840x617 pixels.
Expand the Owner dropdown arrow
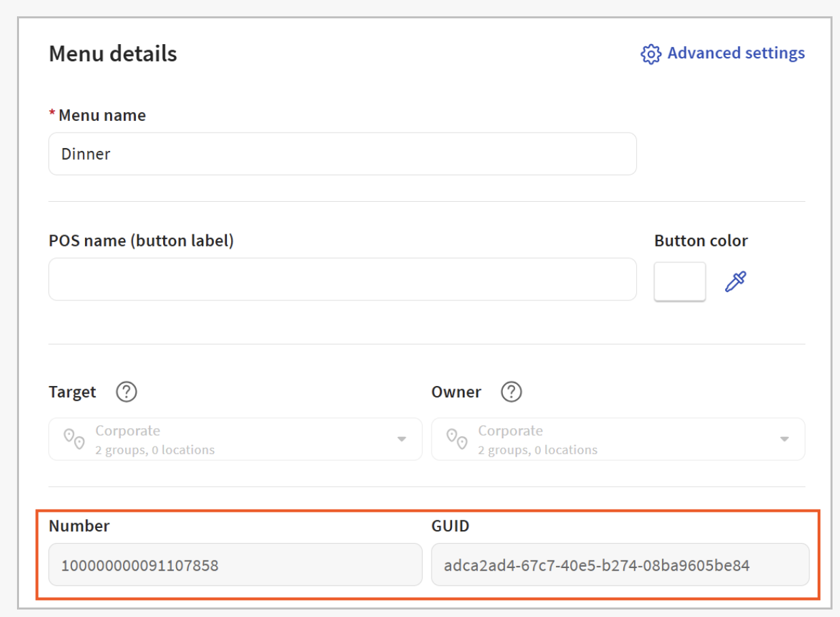tap(784, 440)
